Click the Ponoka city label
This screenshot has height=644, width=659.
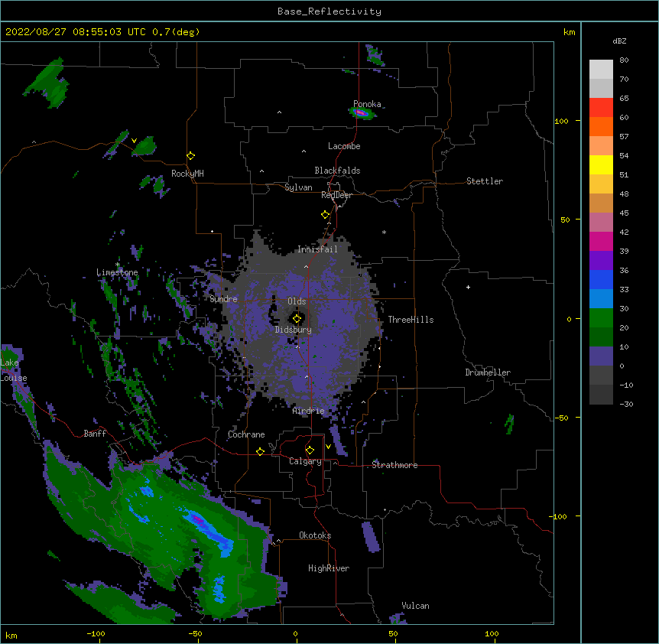tap(367, 104)
